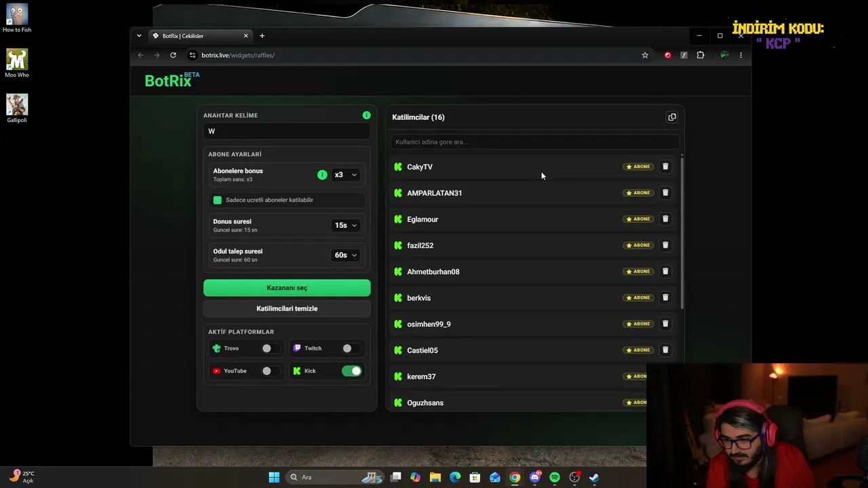Open Donus suresi 15s dropdown

pos(346,225)
